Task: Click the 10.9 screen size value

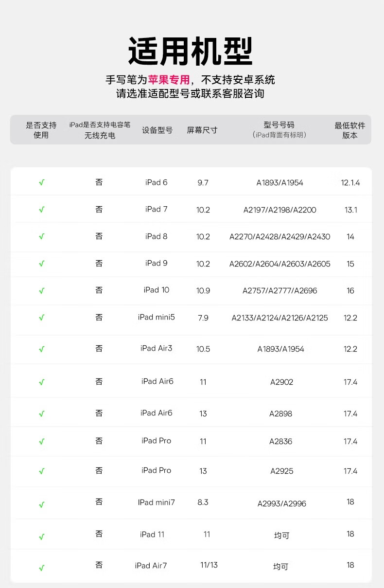Action: point(203,291)
